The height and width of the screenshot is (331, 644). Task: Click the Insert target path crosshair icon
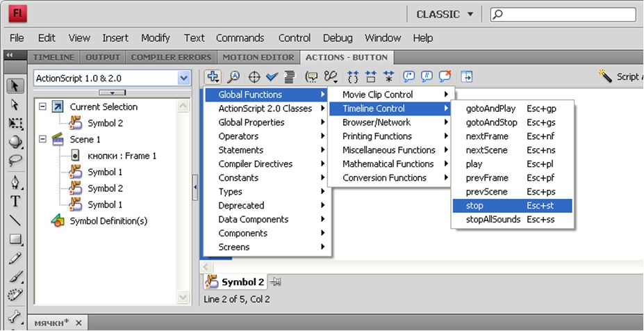(254, 77)
